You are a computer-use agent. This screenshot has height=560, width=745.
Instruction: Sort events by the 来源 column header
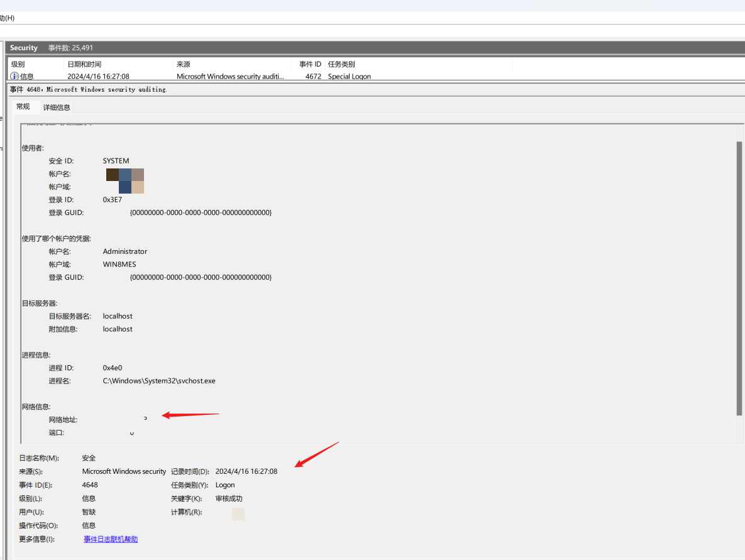pyautogui.click(x=184, y=64)
